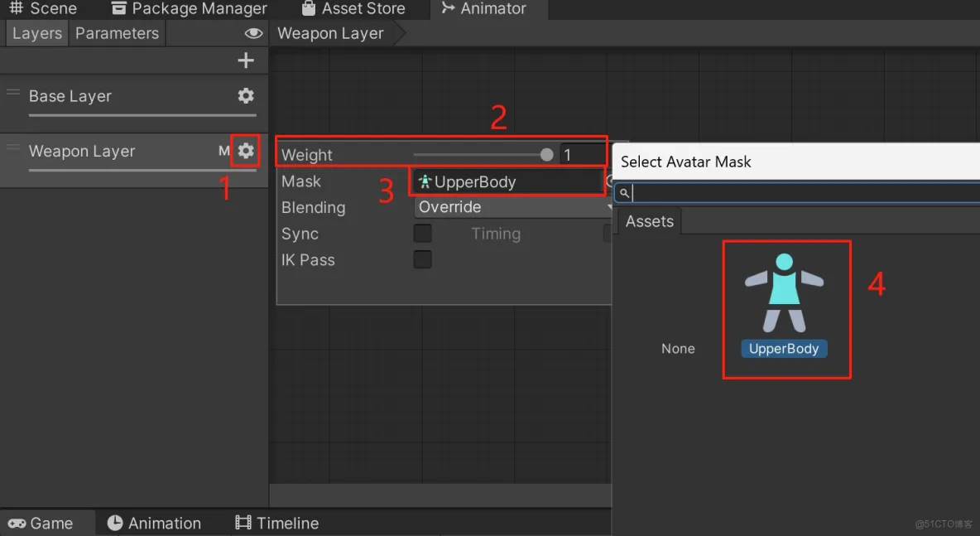The width and height of the screenshot is (980, 536).
Task: Click the Weapon Layer settings gear icon
Action: coord(245,151)
